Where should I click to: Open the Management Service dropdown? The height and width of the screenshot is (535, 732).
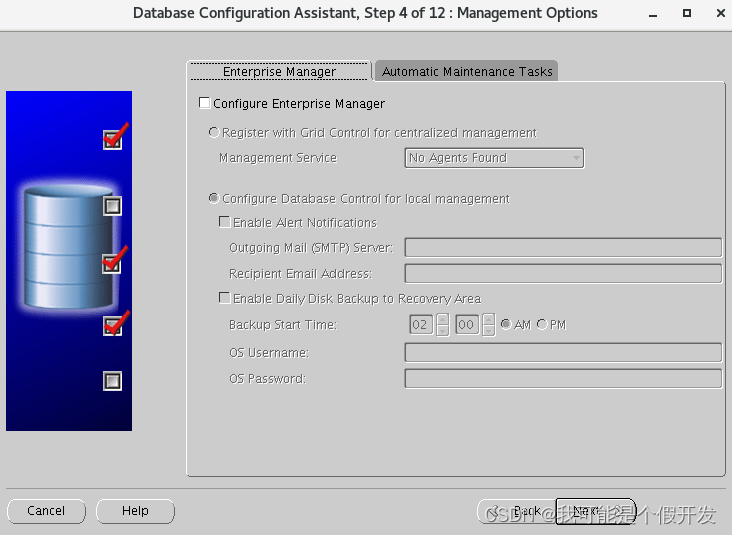click(x=494, y=158)
